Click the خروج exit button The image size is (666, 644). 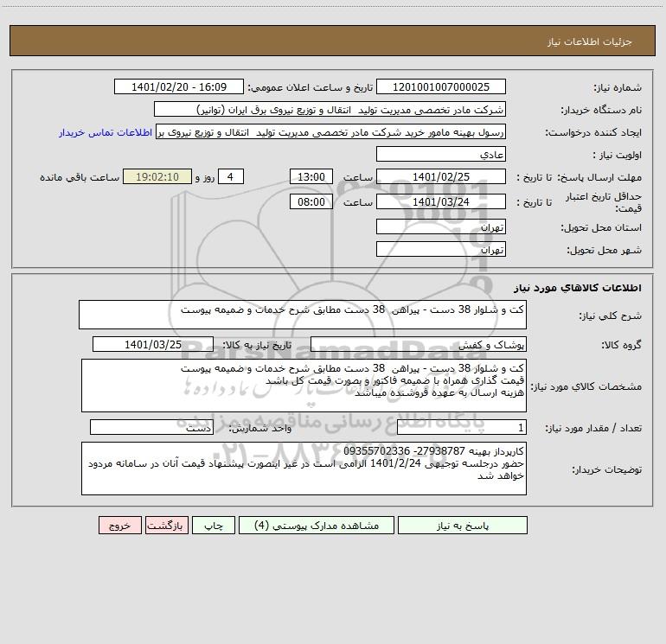click(119, 525)
